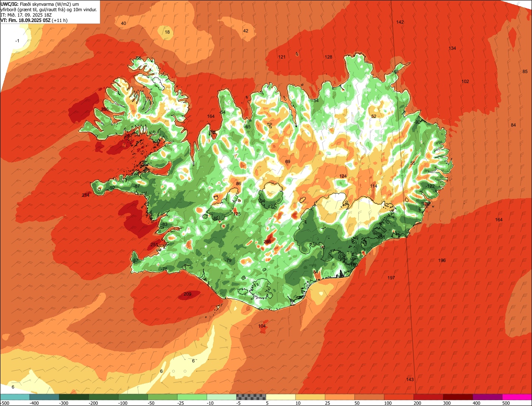The image size is (532, 406).
Task: Click the light orange 25 to 50 legend swatch
Action: pyautogui.click(x=340, y=397)
